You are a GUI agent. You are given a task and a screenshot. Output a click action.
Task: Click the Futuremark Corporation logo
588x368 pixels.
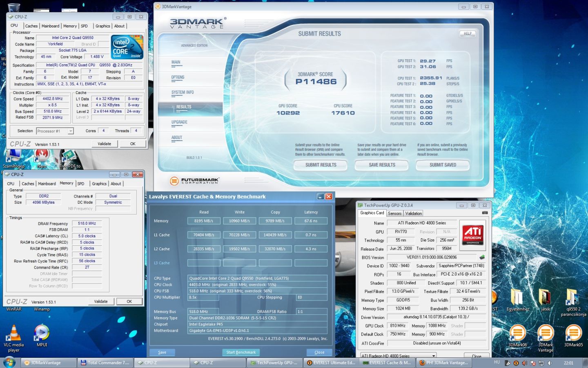194,180
